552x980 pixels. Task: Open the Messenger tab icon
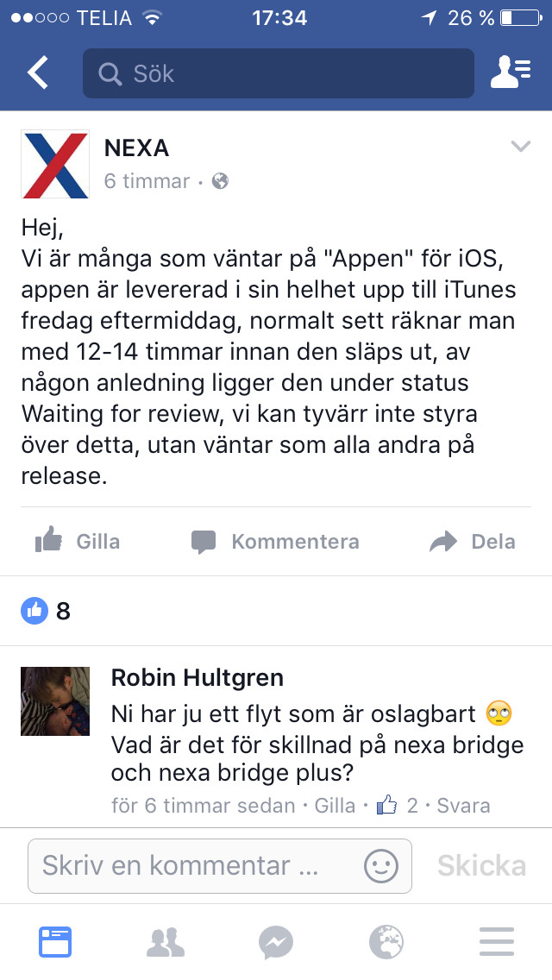276,943
